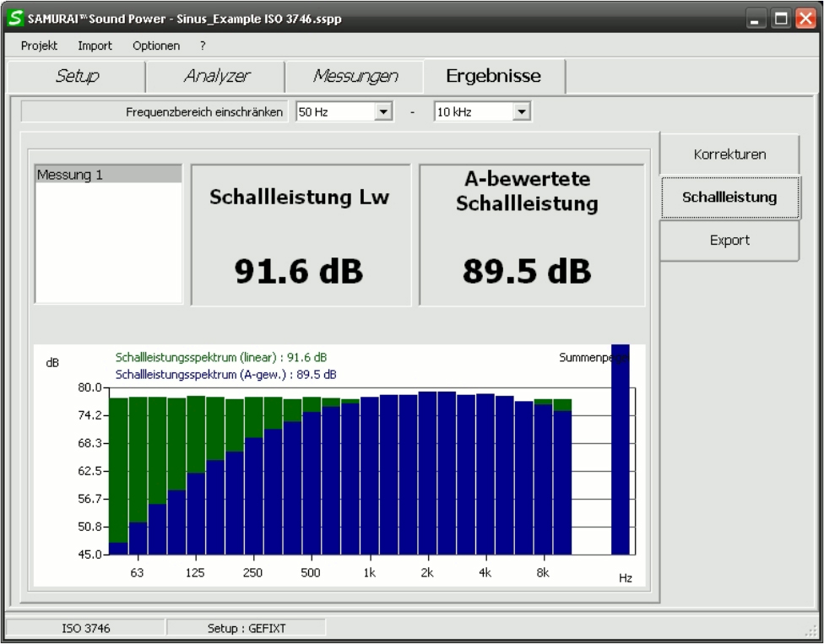This screenshot has width=824, height=644.
Task: Select the Ergebnisse tab
Action: point(494,77)
